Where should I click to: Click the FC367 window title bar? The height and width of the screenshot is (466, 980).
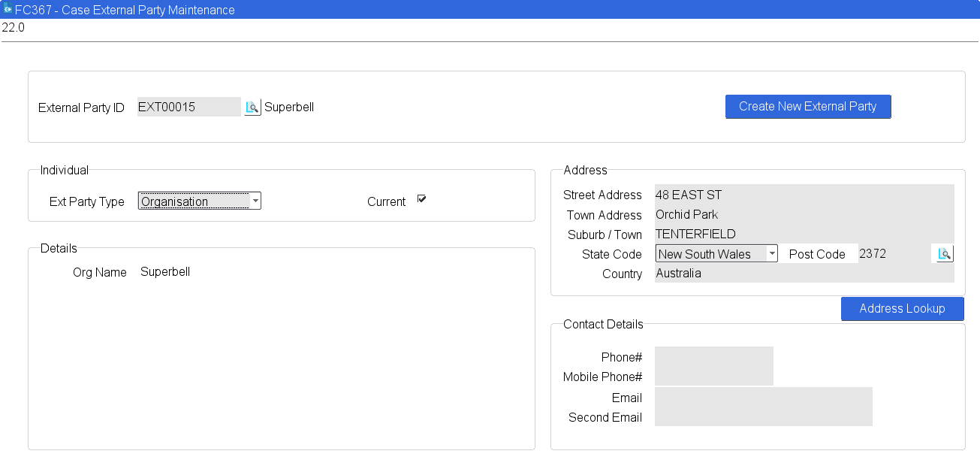tap(490, 10)
